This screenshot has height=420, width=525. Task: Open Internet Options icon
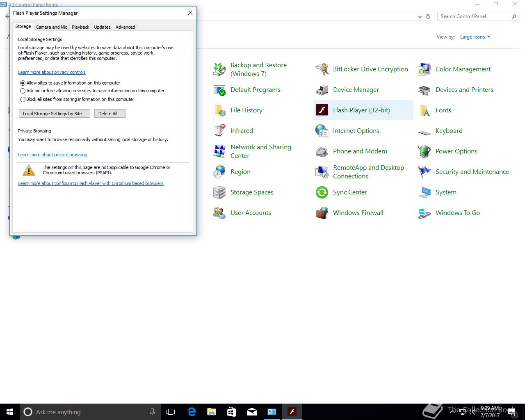click(x=322, y=131)
